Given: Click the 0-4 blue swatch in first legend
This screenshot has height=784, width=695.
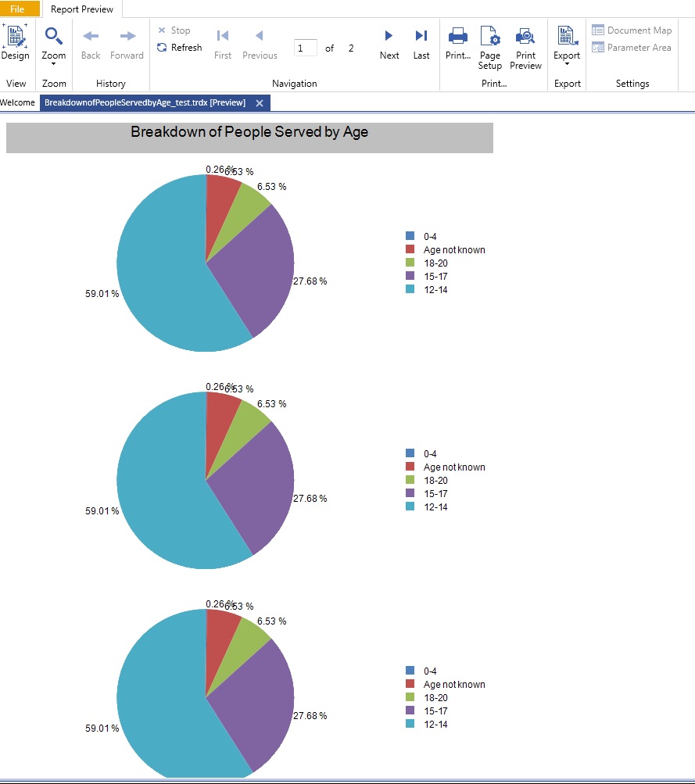Looking at the screenshot, I should [410, 235].
